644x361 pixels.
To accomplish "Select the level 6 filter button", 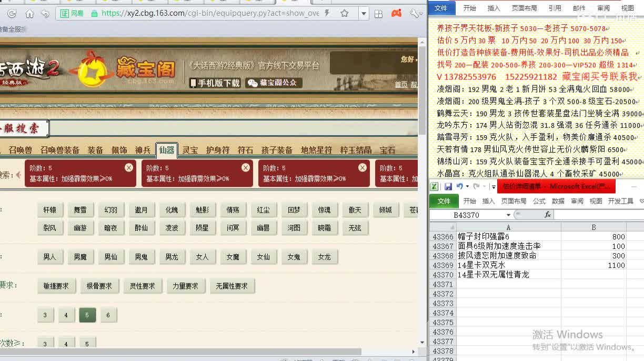I will coord(108,315).
